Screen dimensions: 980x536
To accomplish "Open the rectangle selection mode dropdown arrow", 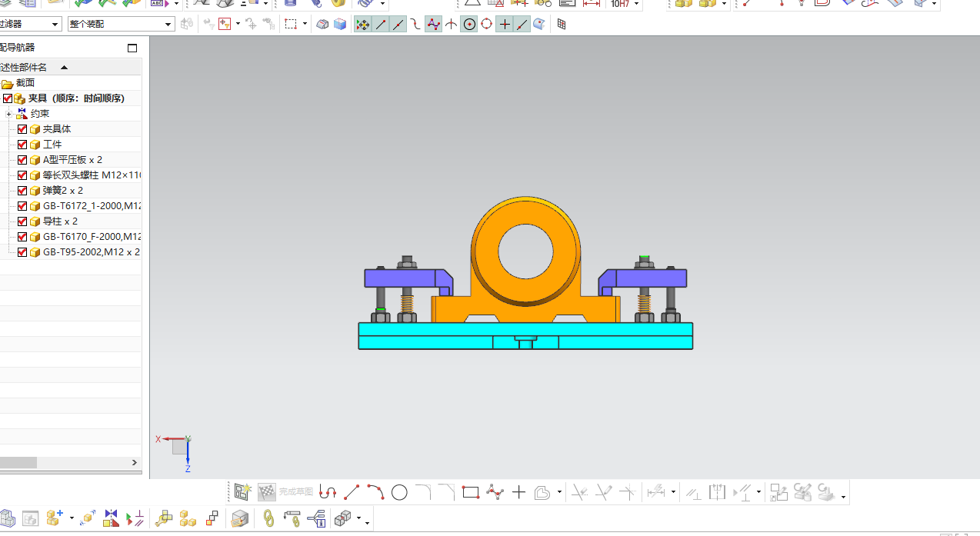I will point(305,25).
